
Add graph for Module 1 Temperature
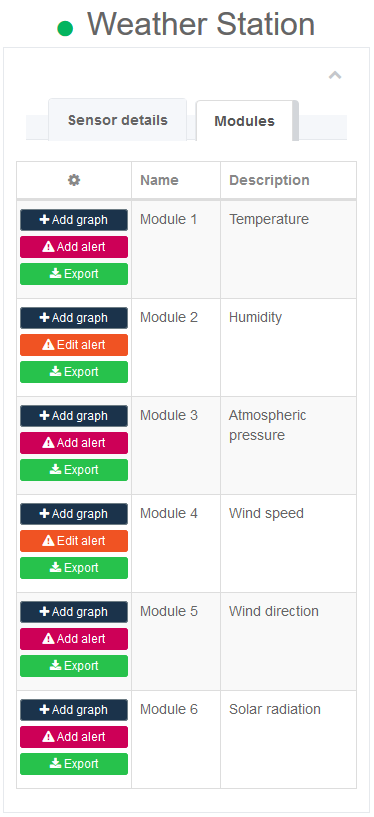74,220
